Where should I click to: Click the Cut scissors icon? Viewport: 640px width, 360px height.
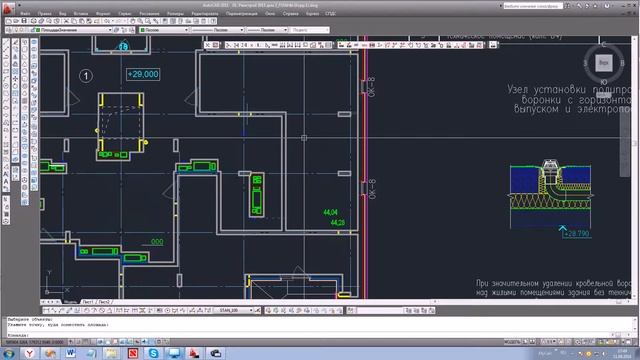coord(66,21)
